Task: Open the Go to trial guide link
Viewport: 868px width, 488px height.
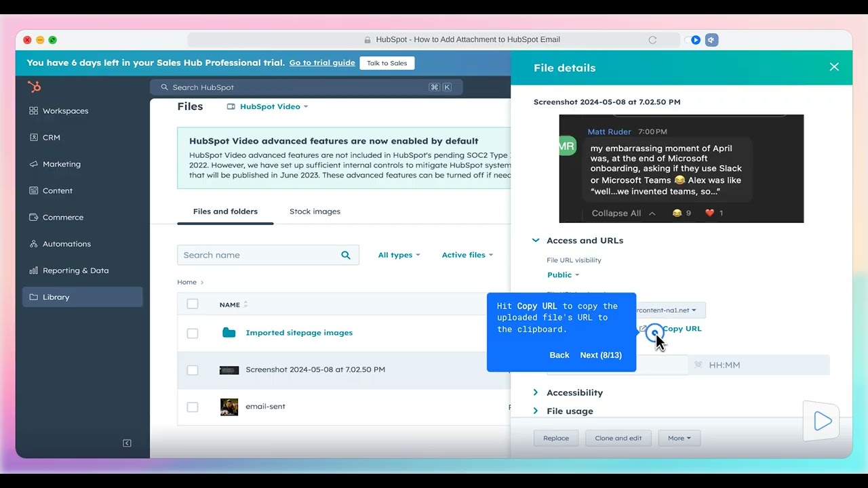Action: click(322, 63)
